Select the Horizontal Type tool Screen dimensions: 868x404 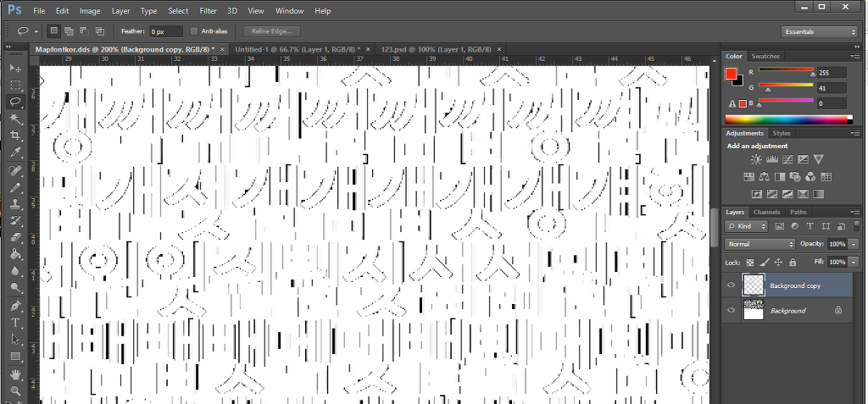click(x=15, y=323)
